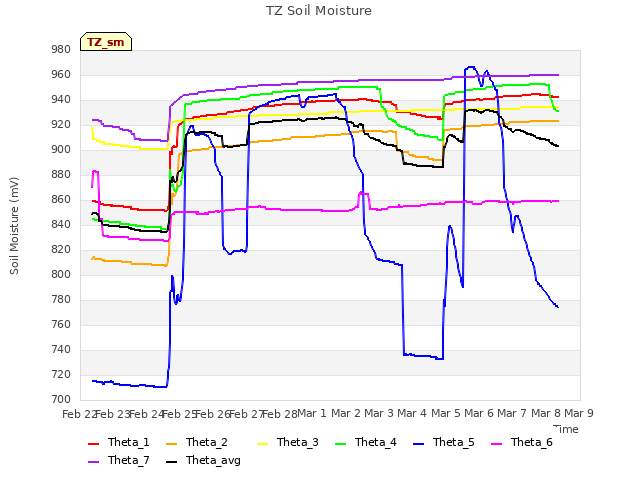Click the TZ_sm tab label

pyautogui.click(x=106, y=42)
